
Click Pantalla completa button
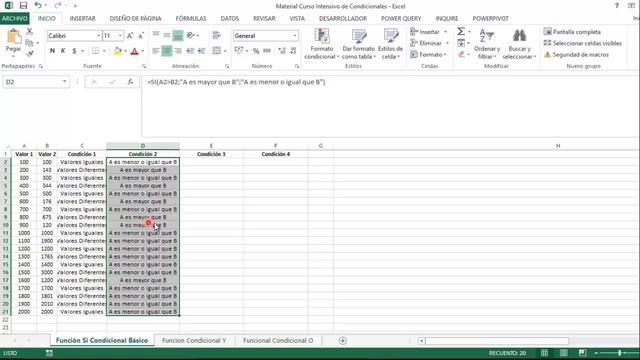coord(572,31)
